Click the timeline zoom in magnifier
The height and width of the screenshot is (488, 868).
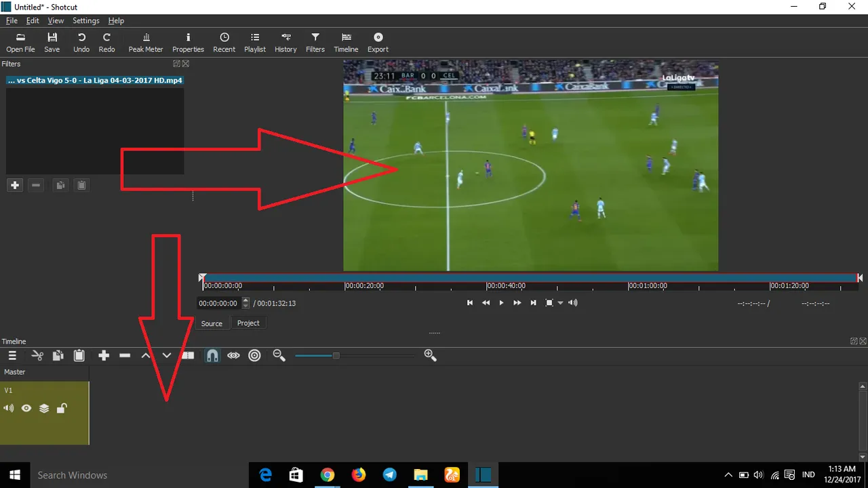pos(430,355)
